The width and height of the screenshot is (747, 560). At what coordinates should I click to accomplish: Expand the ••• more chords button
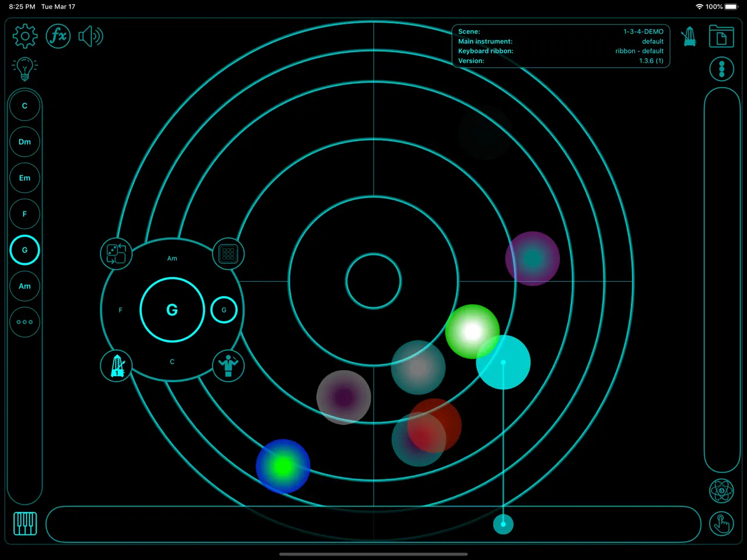tap(24, 322)
